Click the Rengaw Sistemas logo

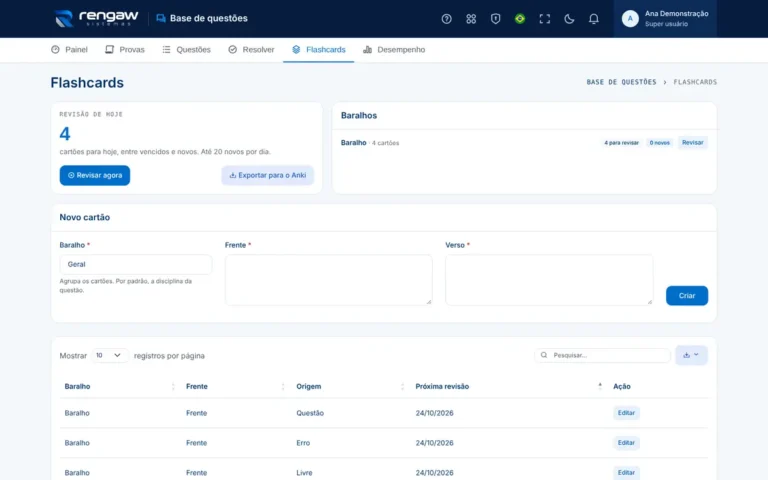(x=96, y=18)
